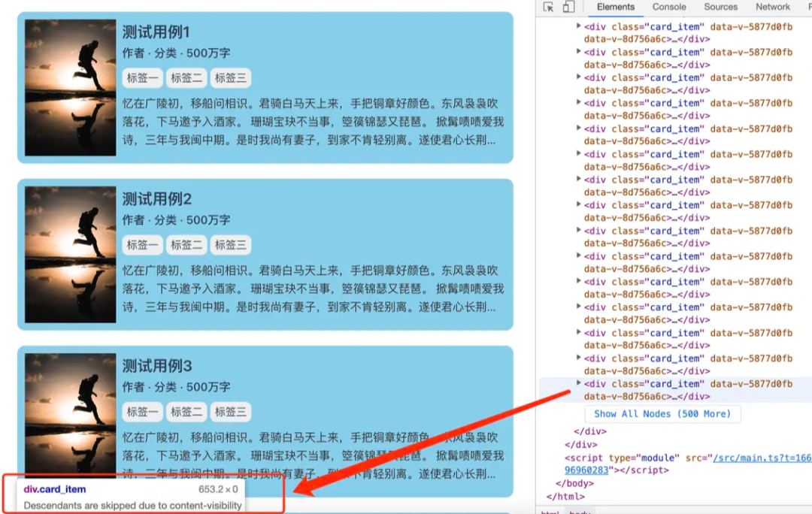Click 标签三 tag in 测试用例2 card
The height and width of the screenshot is (514, 812).
tap(231, 245)
